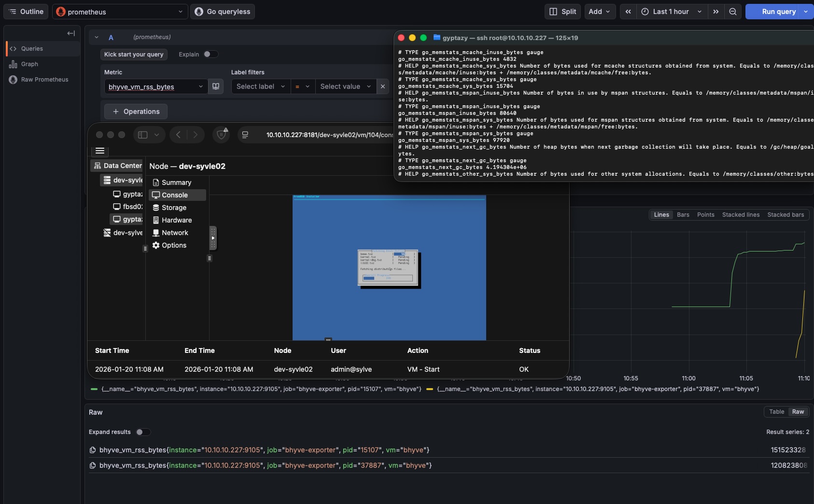Switch raw results view to Table

tap(776, 412)
